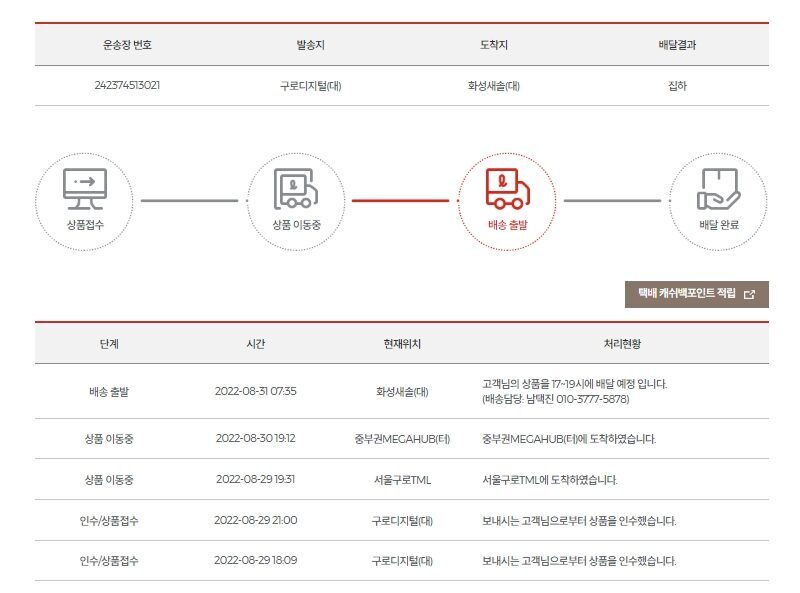Click the 운송장 번호 column header

(x=127, y=45)
